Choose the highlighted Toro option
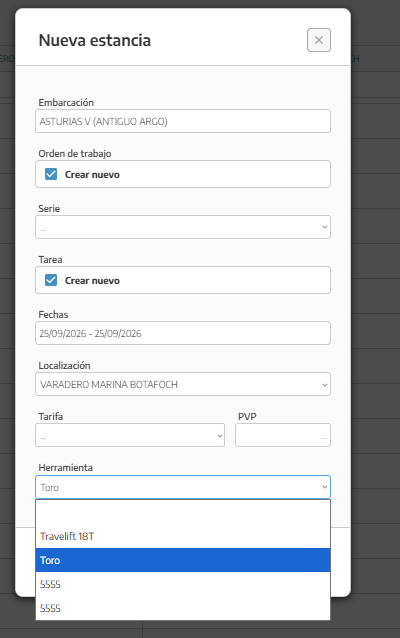Viewport: 400px width, 638px height. tap(183, 560)
